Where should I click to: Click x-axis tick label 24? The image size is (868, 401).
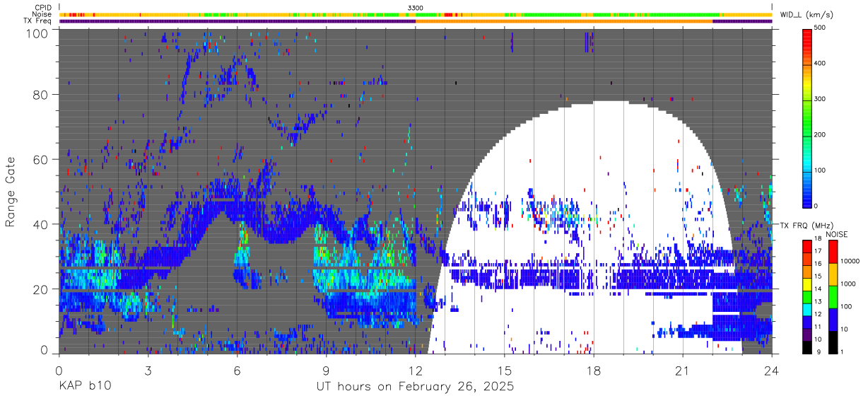(772, 371)
